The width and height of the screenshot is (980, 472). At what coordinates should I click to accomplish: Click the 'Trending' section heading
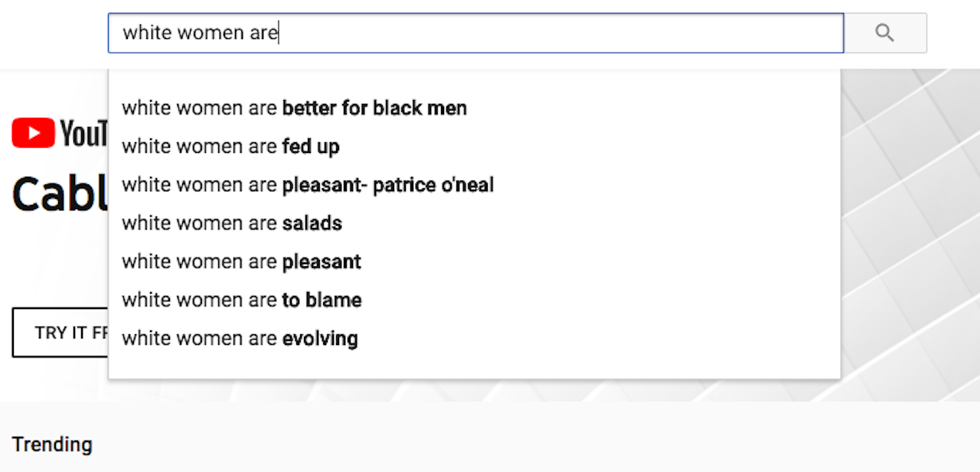[52, 444]
